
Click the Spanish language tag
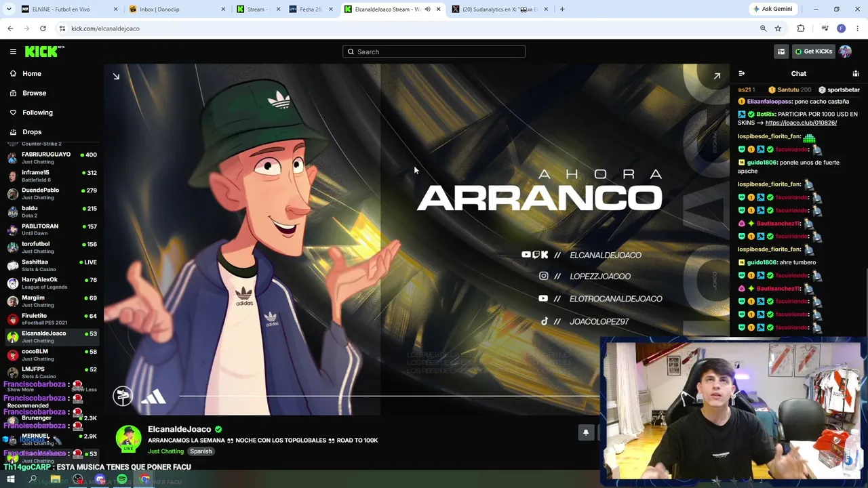point(201,451)
